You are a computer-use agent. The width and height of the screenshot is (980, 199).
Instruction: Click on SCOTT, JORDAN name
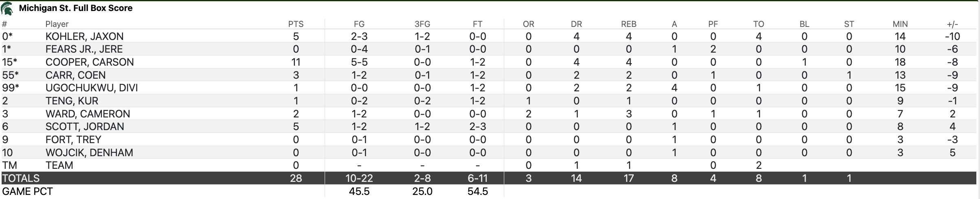click(x=85, y=127)
